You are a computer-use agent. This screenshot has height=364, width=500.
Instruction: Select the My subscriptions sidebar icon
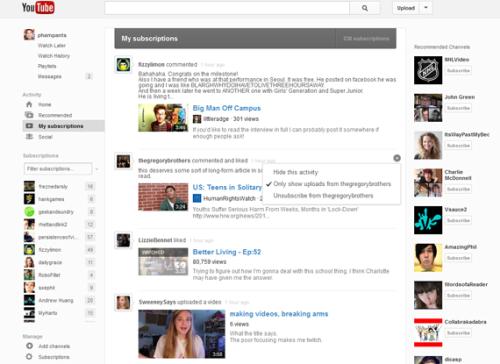[29, 126]
